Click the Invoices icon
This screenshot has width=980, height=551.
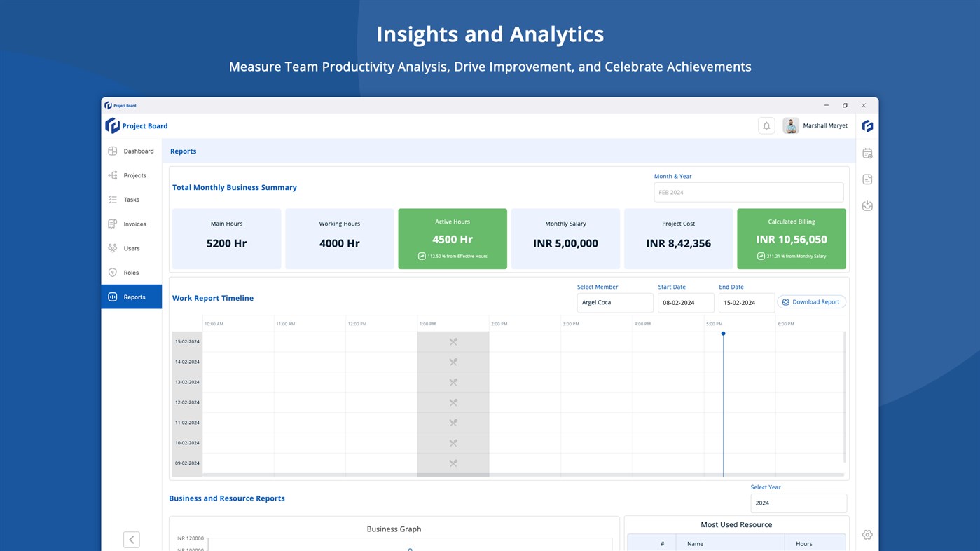point(112,224)
